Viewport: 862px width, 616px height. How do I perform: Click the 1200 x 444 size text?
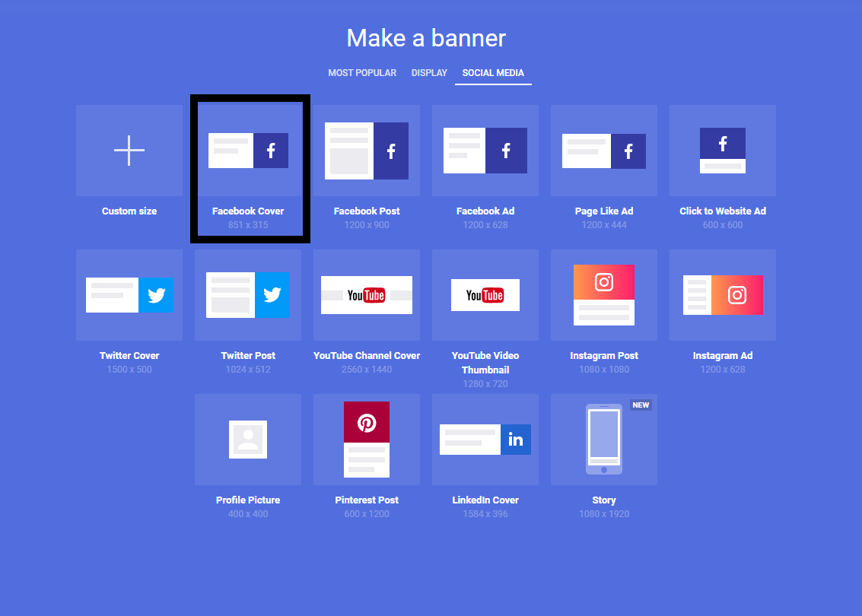tap(604, 225)
